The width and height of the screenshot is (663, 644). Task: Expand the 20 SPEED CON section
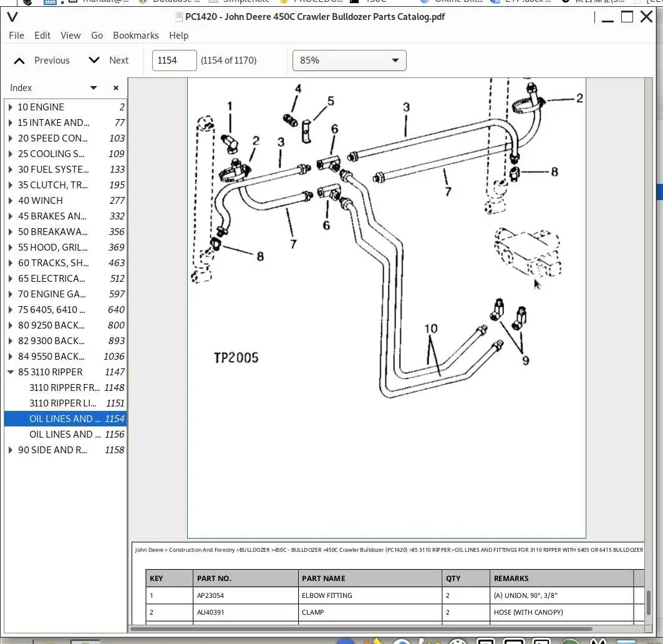click(x=11, y=138)
